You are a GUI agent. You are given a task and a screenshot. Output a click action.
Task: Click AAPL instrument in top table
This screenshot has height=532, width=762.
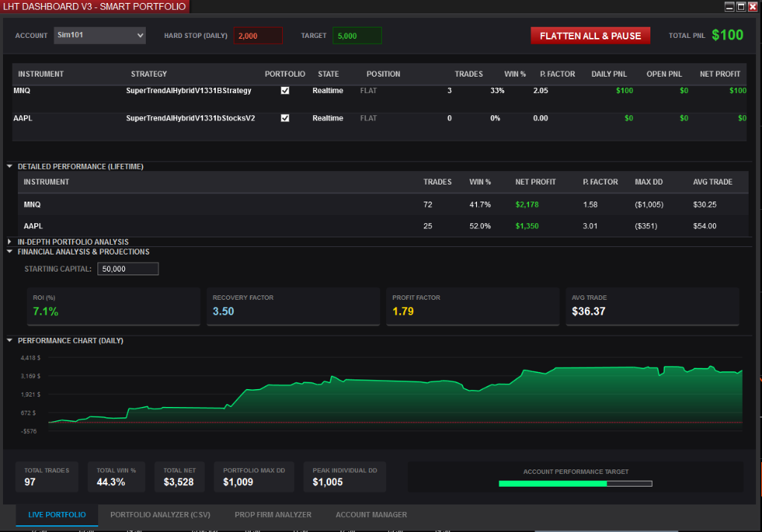[x=23, y=118]
